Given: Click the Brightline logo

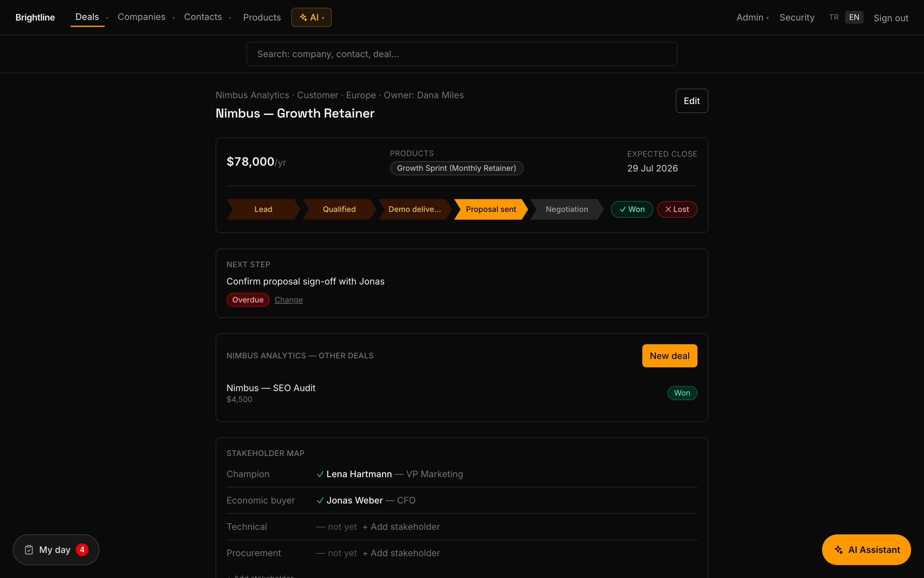Looking at the screenshot, I should pyautogui.click(x=35, y=18).
